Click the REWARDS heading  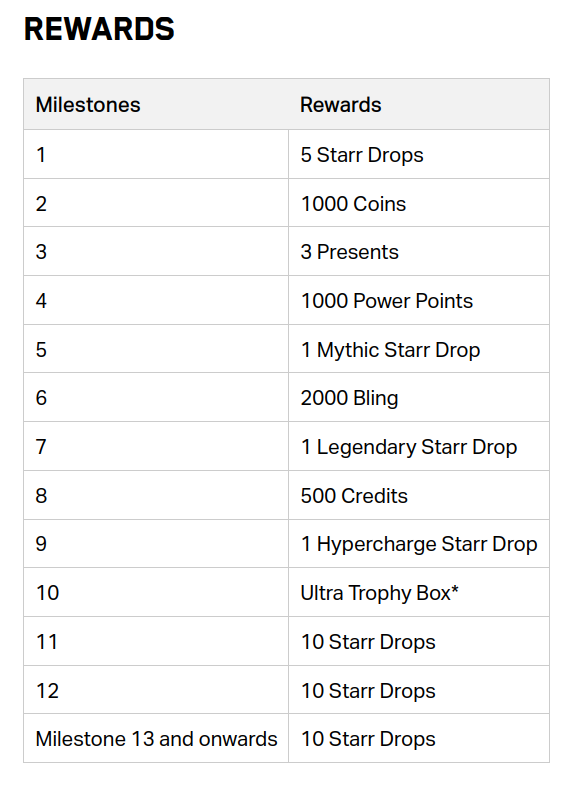pos(99,29)
